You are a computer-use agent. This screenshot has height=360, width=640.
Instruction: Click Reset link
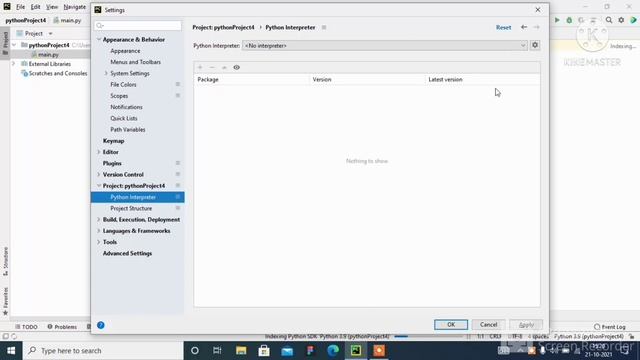(x=503, y=27)
